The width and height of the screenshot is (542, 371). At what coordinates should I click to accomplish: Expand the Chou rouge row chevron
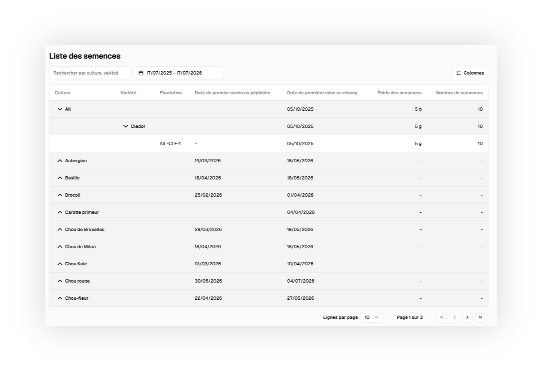[x=59, y=281]
